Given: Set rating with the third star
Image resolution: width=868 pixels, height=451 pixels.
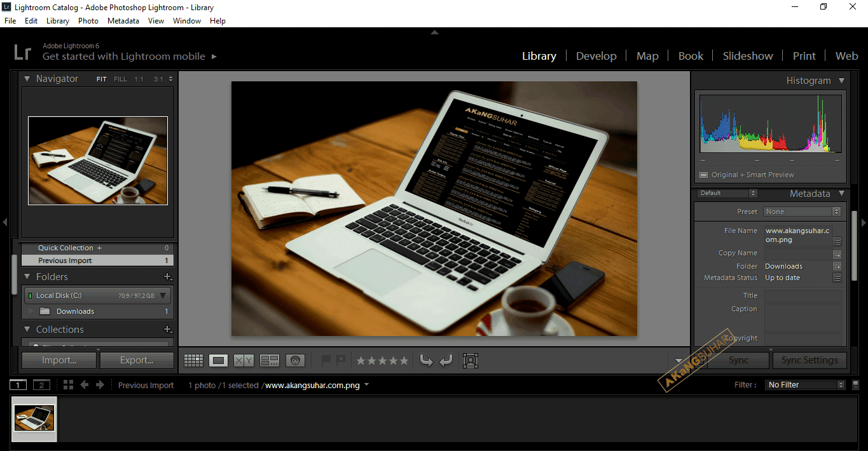Looking at the screenshot, I should (382, 361).
